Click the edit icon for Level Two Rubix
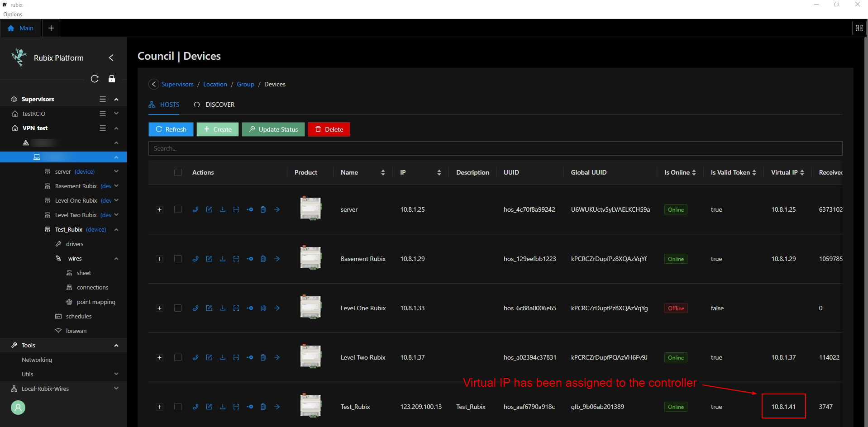Screen dimensions: 868x427 click(209, 357)
